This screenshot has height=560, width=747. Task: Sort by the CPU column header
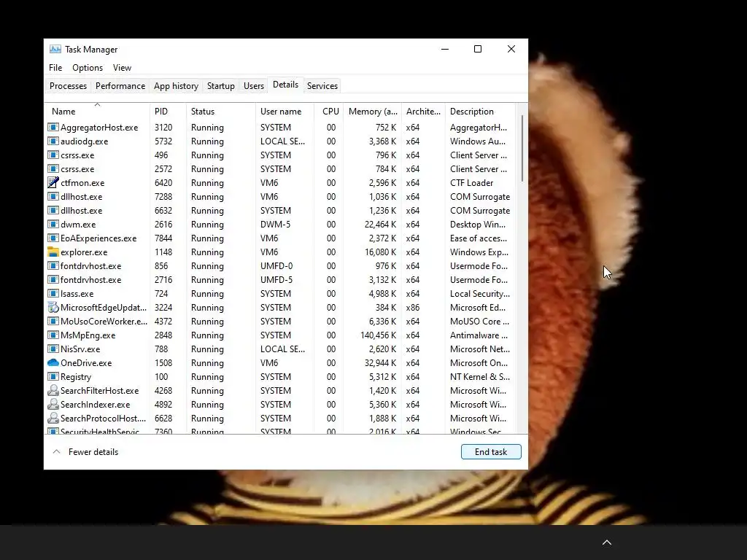click(329, 111)
